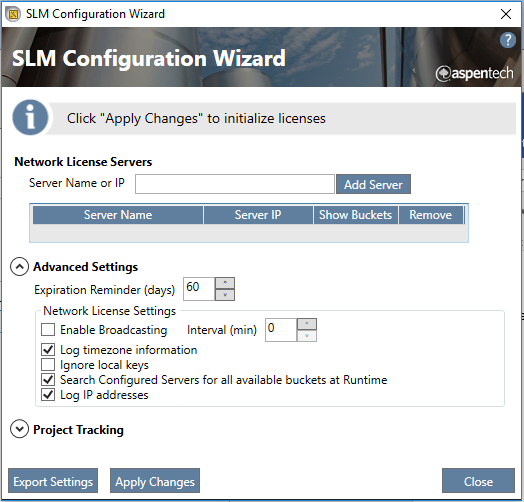This screenshot has height=502, width=524.
Task: Focus the Server Name or IP field
Action: (x=235, y=184)
